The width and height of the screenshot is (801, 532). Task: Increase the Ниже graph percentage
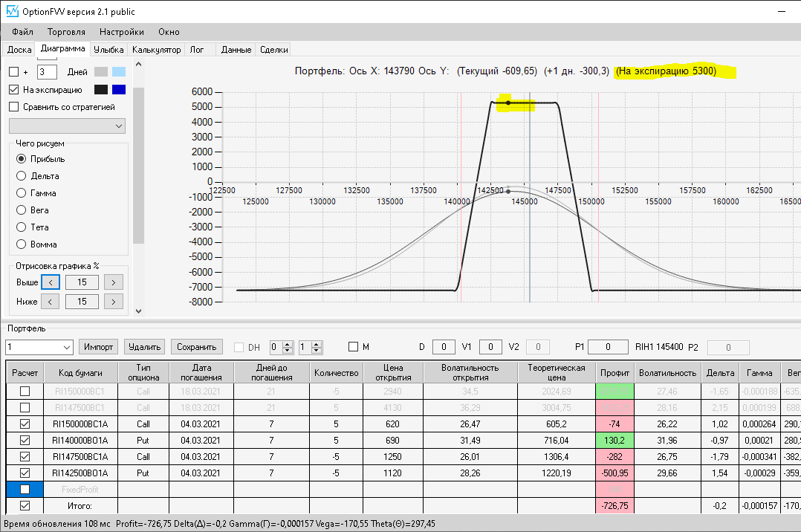coord(113,302)
